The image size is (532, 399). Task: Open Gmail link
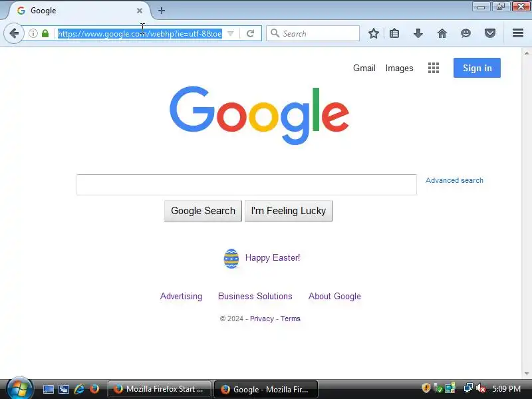[x=364, y=68]
